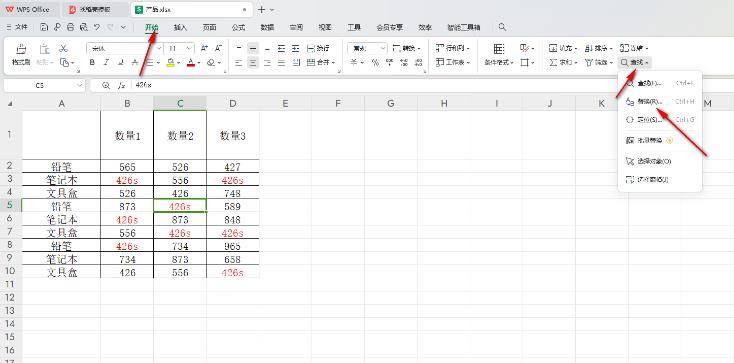Viewport: 734px width, 363px height.
Task: Click the currency symbol icon
Action: pos(354,62)
